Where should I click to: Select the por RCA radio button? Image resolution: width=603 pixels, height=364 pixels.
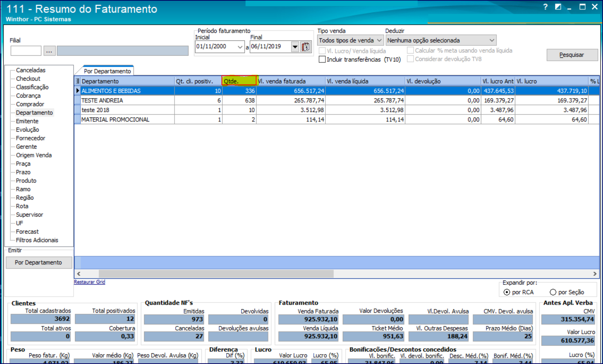click(x=507, y=292)
